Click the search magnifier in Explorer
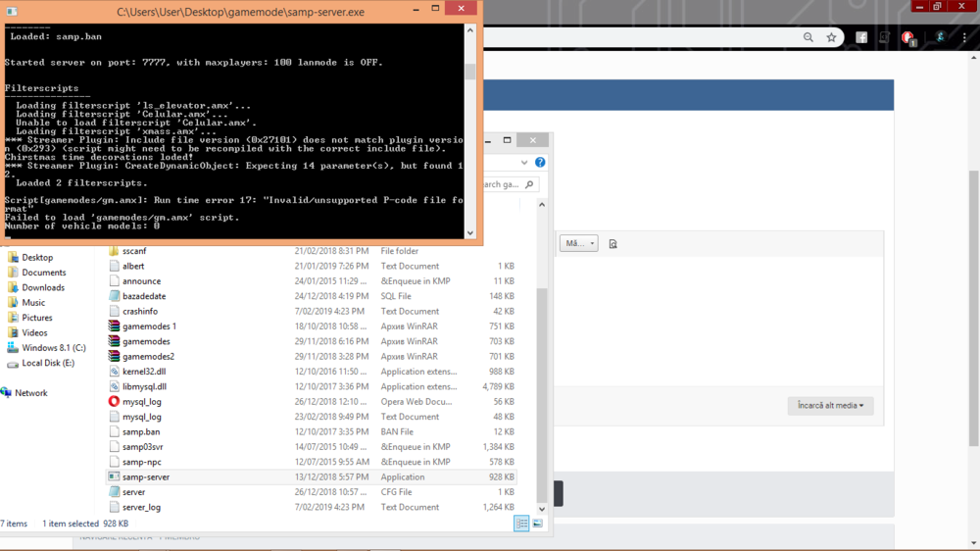The width and height of the screenshot is (980, 551). click(x=529, y=184)
